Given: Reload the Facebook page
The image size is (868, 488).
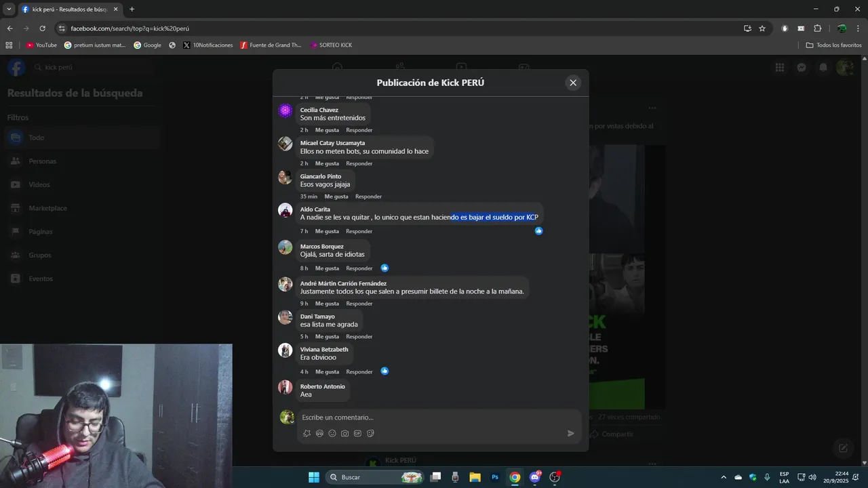Looking at the screenshot, I should pos(42,28).
